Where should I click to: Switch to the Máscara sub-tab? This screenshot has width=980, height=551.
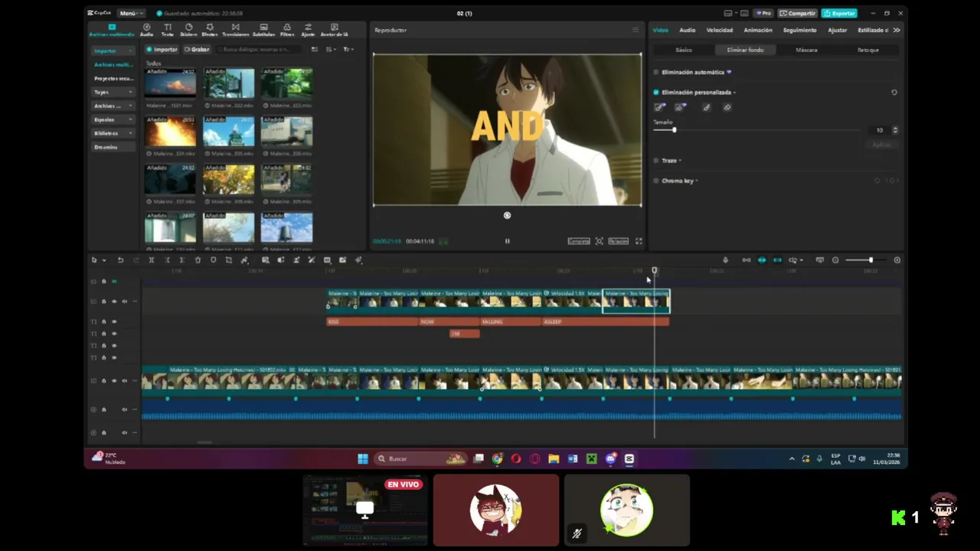(x=806, y=50)
